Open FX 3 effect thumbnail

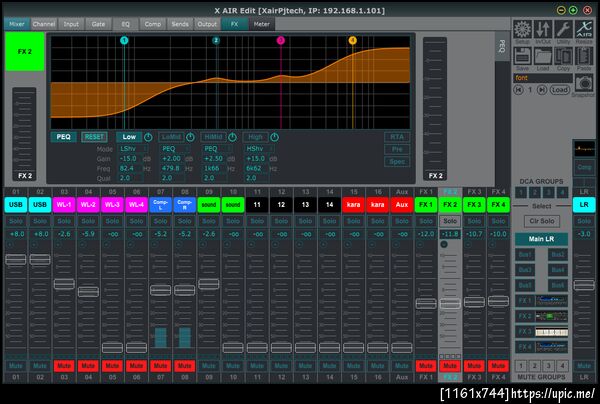click(x=551, y=332)
